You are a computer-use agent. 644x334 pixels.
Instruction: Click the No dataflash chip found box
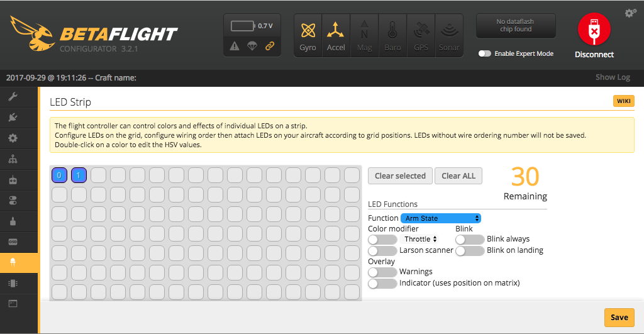point(516,25)
